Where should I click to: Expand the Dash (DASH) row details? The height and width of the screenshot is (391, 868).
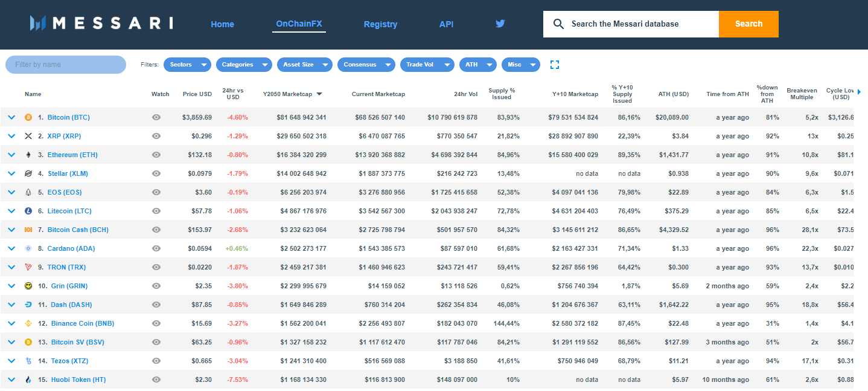coord(11,305)
